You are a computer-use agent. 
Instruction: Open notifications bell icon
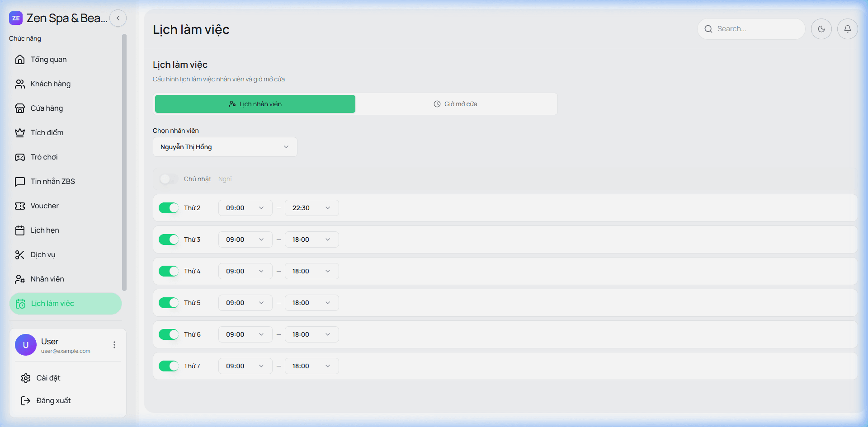847,29
